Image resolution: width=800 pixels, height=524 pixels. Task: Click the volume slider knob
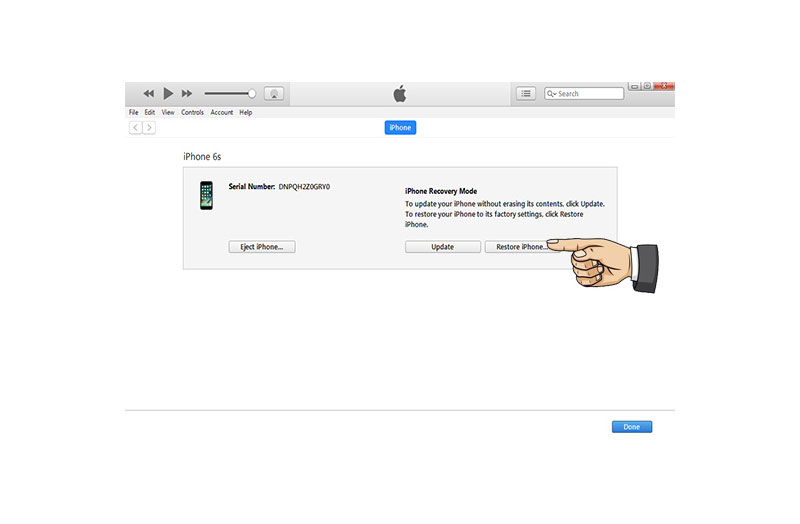(x=252, y=93)
